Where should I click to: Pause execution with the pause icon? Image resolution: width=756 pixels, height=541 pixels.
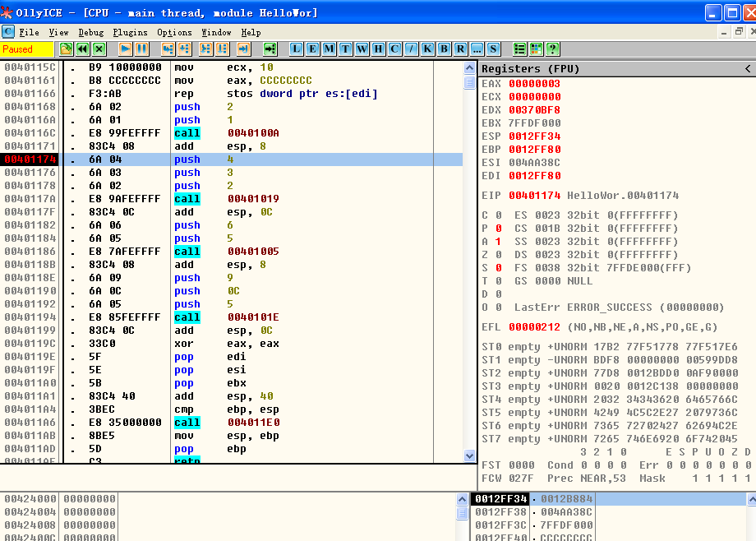tap(141, 49)
